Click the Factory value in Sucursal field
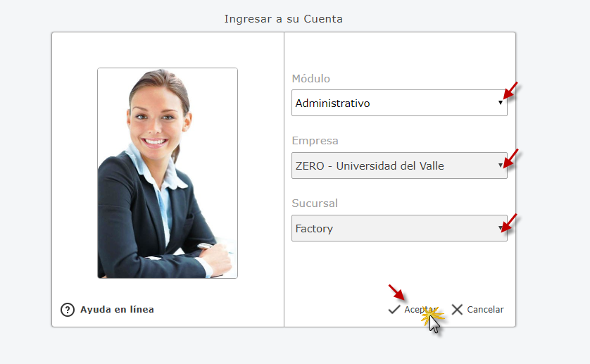 314,229
